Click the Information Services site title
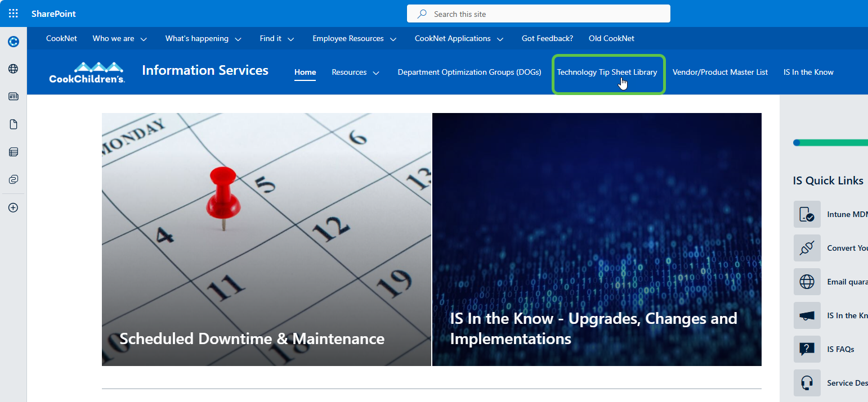Image resolution: width=868 pixels, height=402 pixels. pyautogui.click(x=205, y=70)
